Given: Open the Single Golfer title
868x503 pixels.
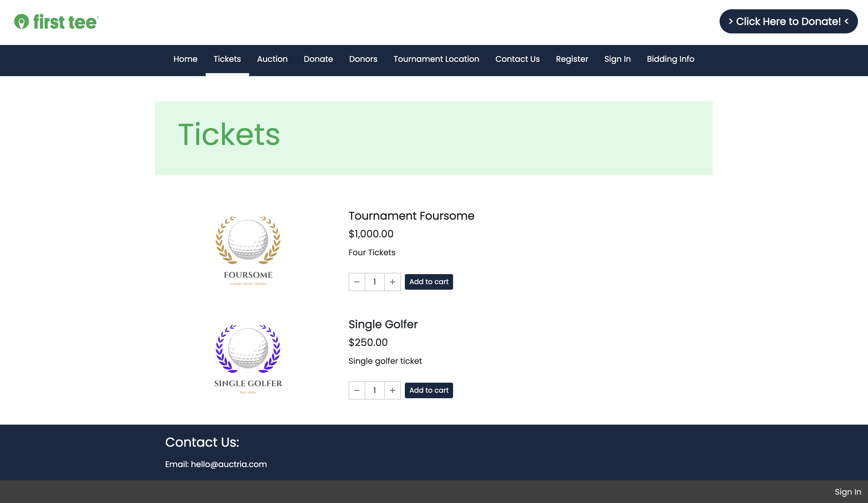Looking at the screenshot, I should click(x=383, y=324).
